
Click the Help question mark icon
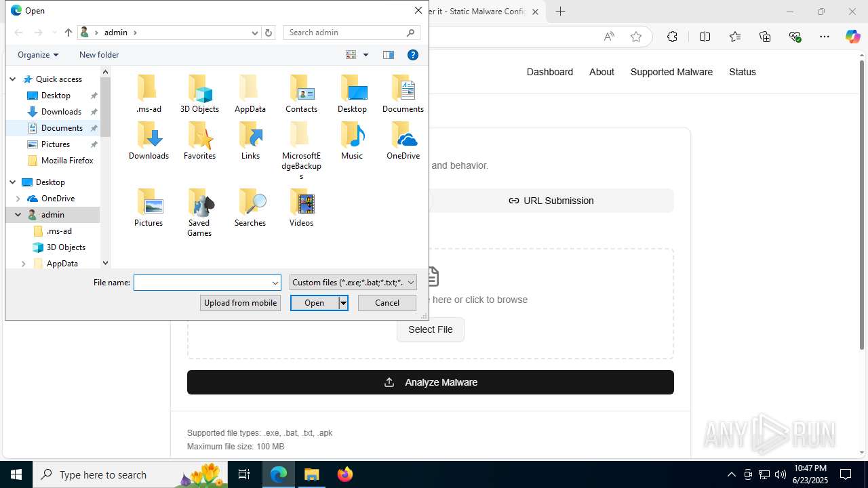412,55
